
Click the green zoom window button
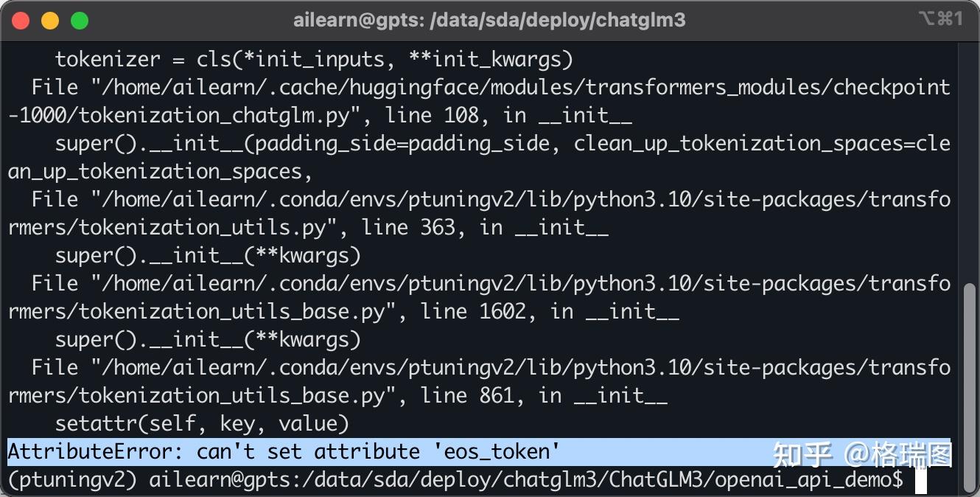(80, 21)
